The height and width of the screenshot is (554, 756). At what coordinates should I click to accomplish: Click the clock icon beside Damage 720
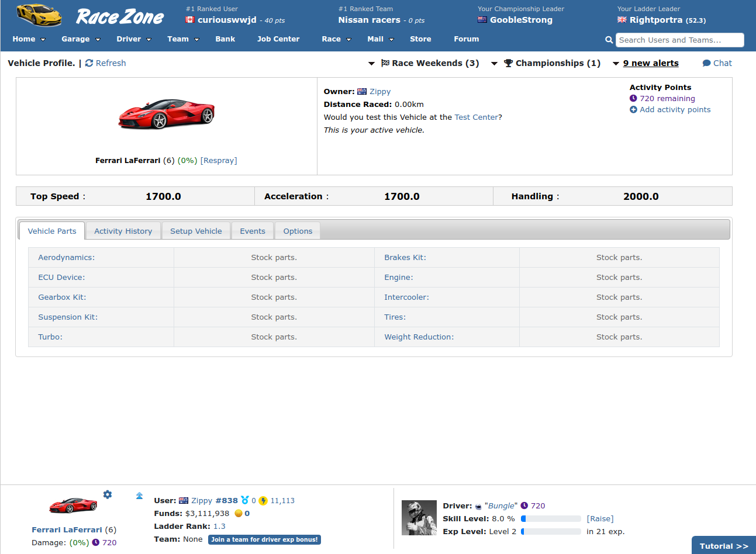coord(96,542)
